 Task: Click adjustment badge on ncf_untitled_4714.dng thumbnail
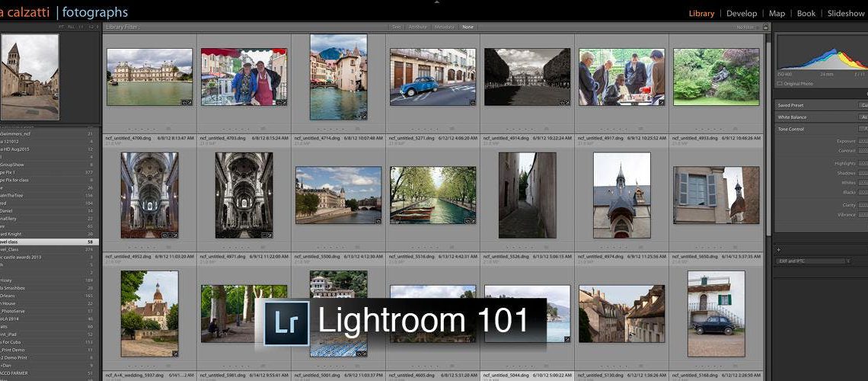click(363, 117)
